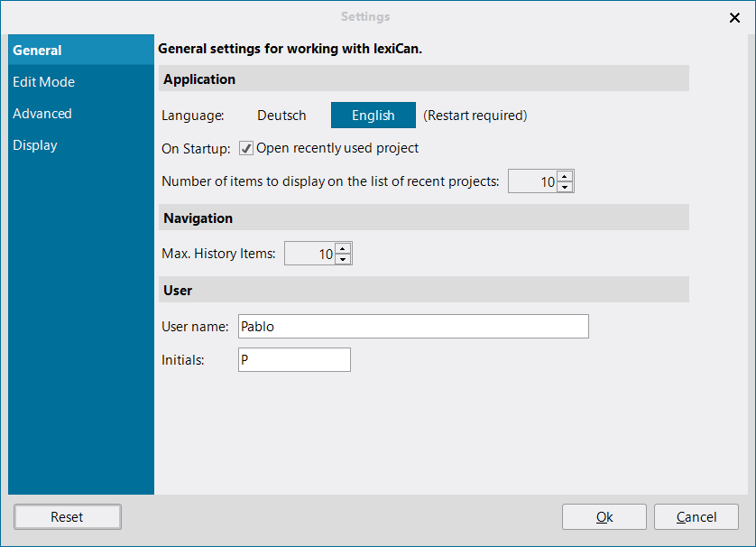Screen dimensions: 756x547
Task: Confirm settings with the Ok button
Action: point(604,517)
